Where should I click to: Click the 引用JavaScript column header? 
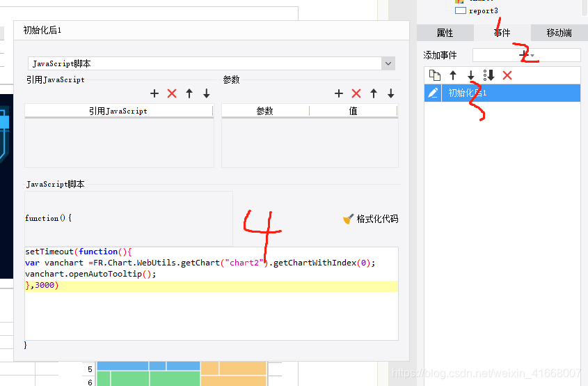[119, 111]
